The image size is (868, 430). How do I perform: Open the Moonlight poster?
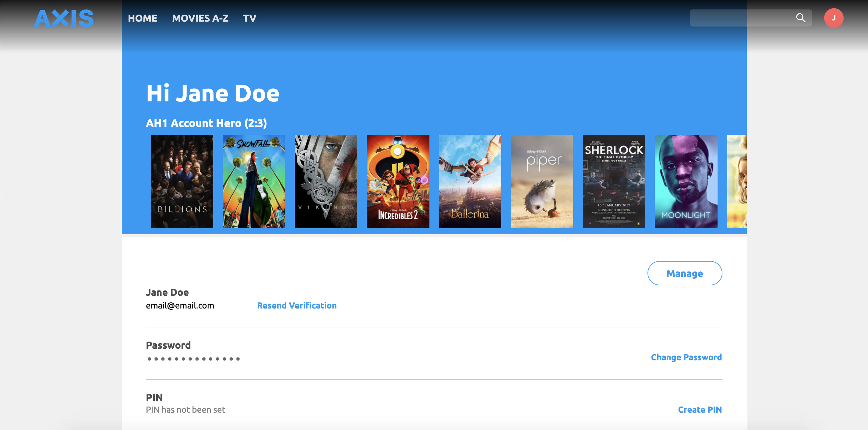click(x=686, y=181)
